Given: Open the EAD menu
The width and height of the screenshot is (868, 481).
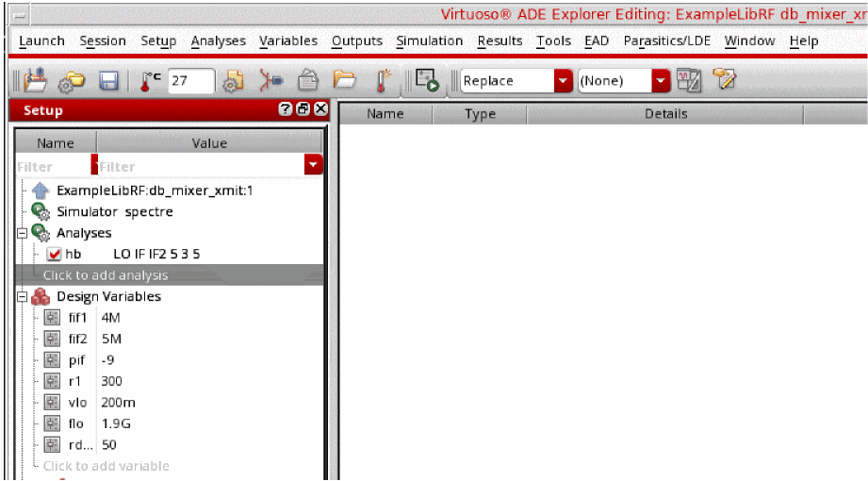Looking at the screenshot, I should (597, 41).
